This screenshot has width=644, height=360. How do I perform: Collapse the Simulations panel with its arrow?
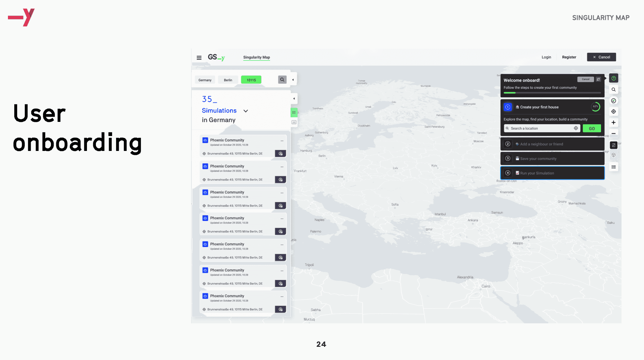tap(294, 98)
